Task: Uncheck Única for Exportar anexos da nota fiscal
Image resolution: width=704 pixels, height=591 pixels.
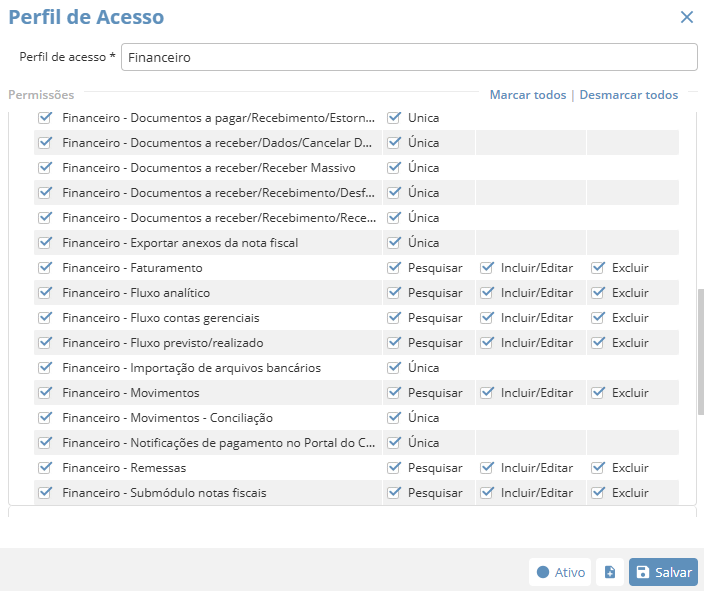Action: click(394, 243)
